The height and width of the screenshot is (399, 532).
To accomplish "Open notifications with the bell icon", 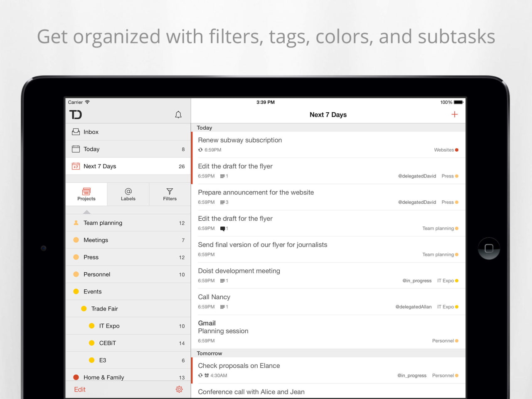I will tap(178, 115).
